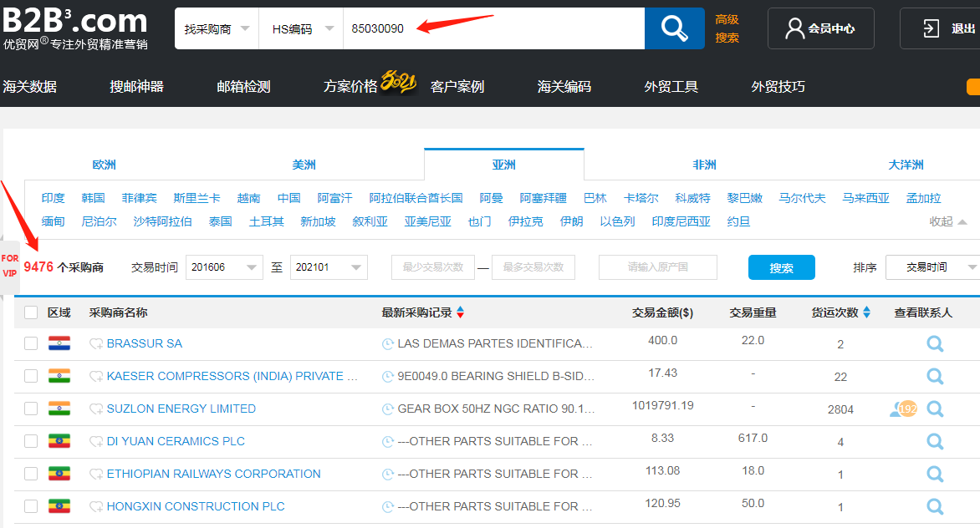980x528 pixels.
Task: Click chat bubble icon beside SUZLON ENERGY
Action: [95, 409]
